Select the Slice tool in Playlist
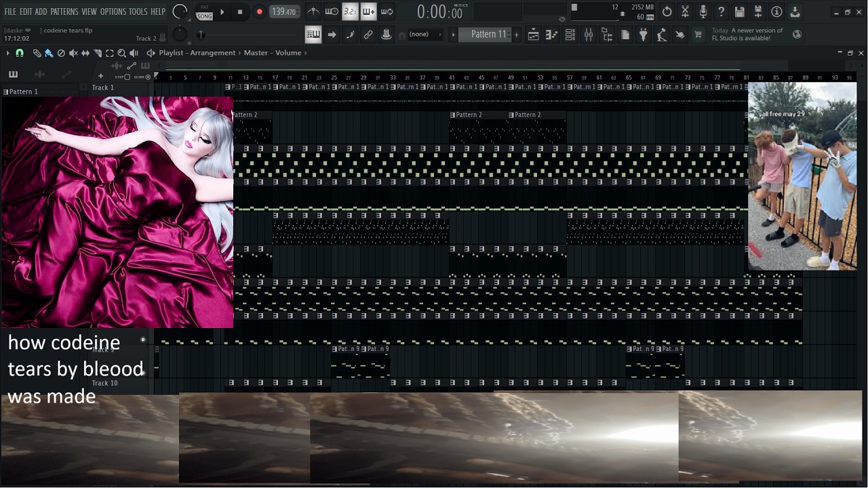868x488 pixels. click(x=97, y=53)
